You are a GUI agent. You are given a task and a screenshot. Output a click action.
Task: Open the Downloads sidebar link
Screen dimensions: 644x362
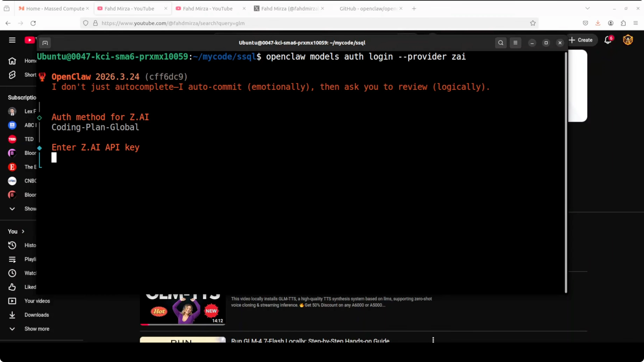[x=37, y=315]
